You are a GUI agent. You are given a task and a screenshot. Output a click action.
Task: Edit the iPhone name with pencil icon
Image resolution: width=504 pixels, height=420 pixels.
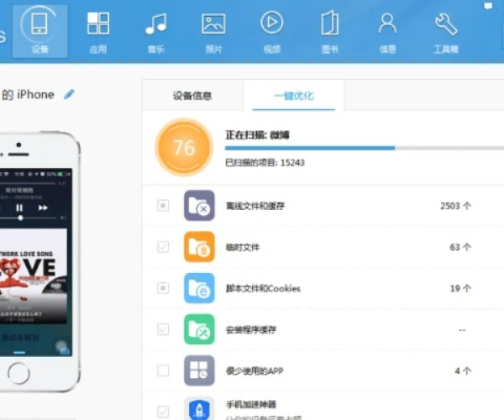click(69, 94)
